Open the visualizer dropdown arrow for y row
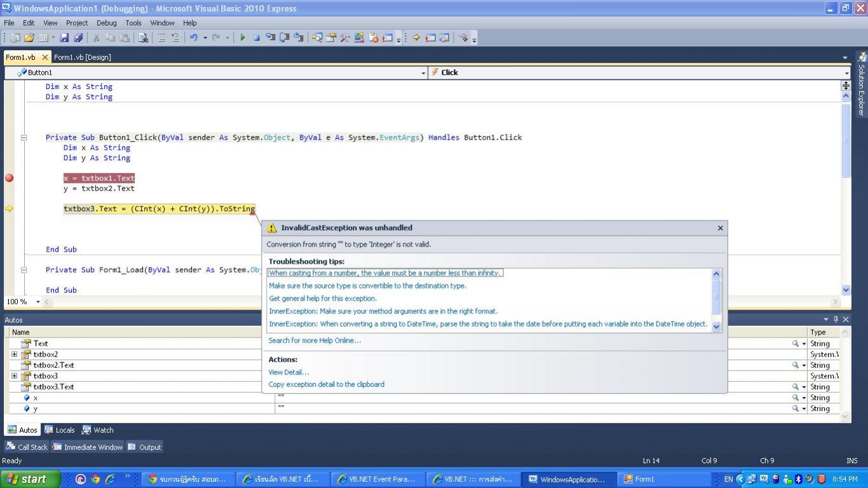The image size is (868, 488). coord(804,409)
